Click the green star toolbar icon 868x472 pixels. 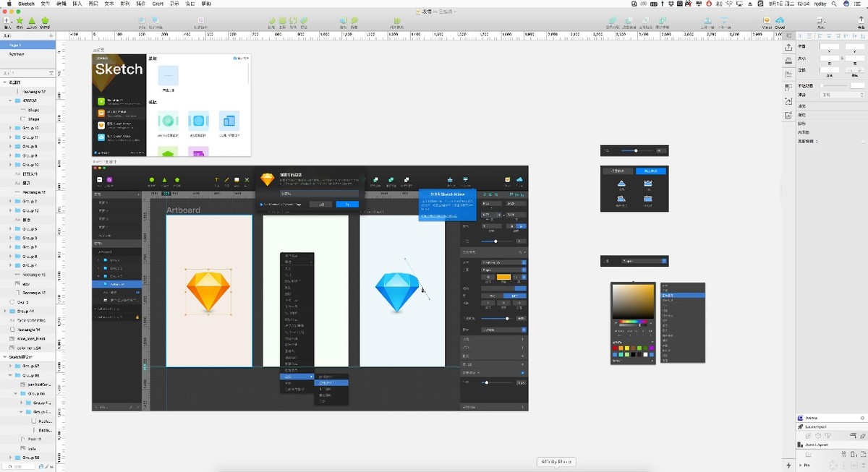(x=20, y=21)
